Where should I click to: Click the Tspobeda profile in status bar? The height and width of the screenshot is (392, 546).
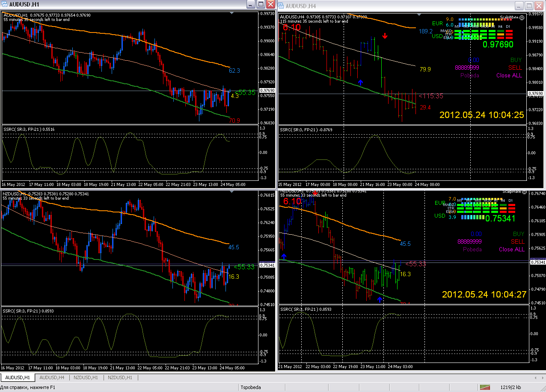[x=251, y=388]
